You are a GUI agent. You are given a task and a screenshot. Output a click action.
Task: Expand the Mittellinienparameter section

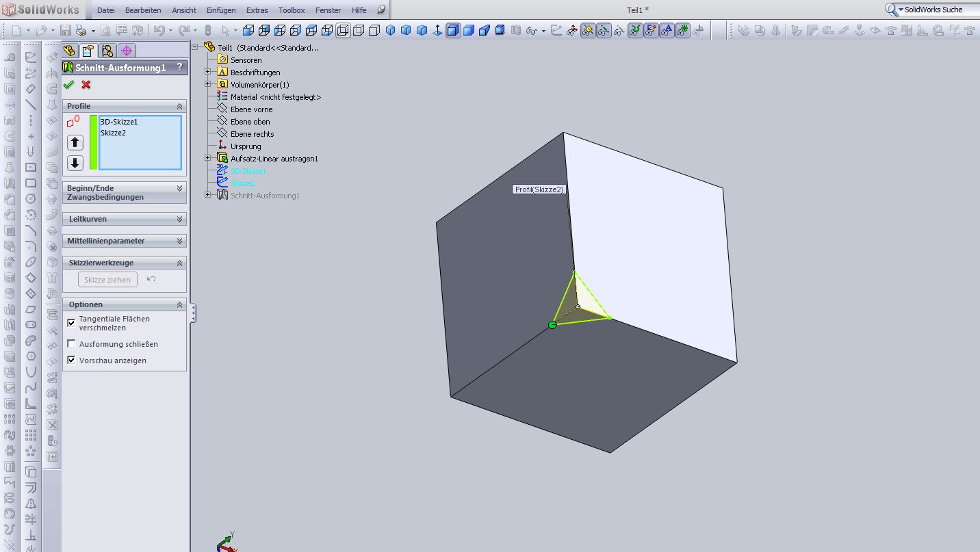tap(180, 241)
